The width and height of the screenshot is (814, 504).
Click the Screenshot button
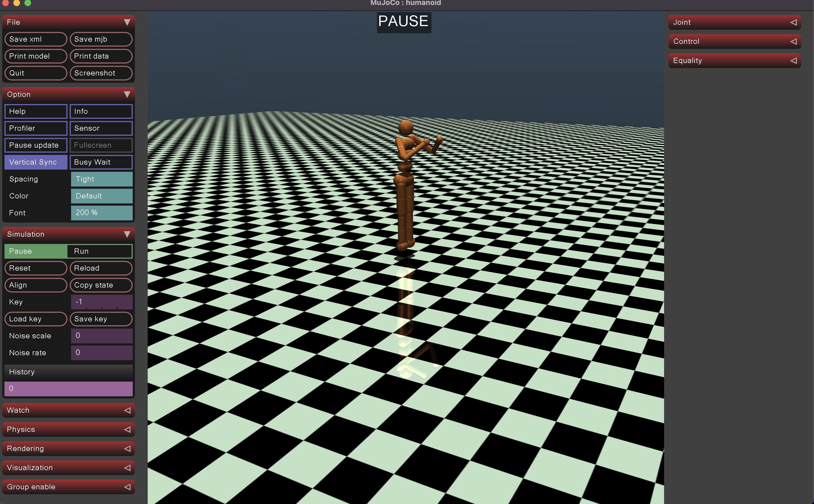pyautogui.click(x=101, y=73)
